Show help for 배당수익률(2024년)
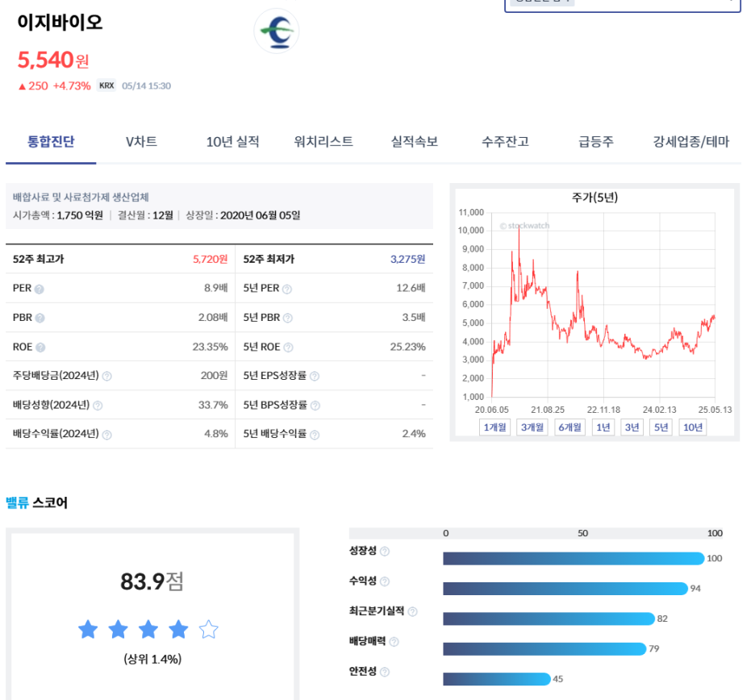 [107, 435]
